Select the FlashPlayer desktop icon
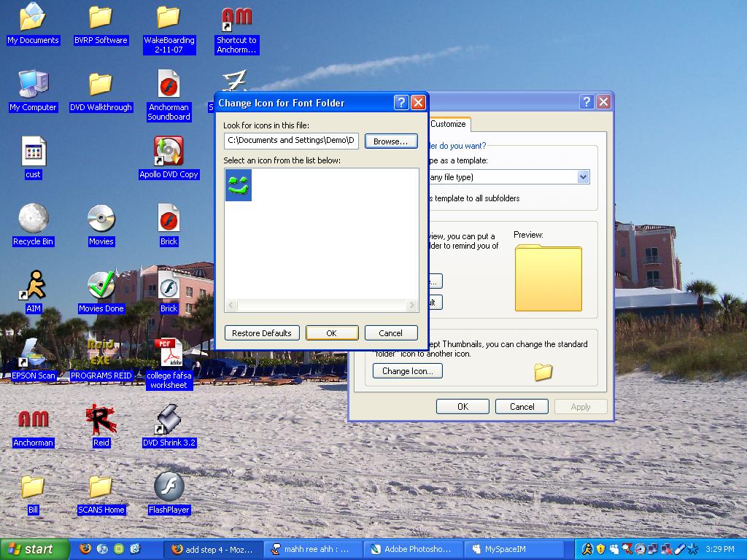The height and width of the screenshot is (560, 747). point(169,486)
